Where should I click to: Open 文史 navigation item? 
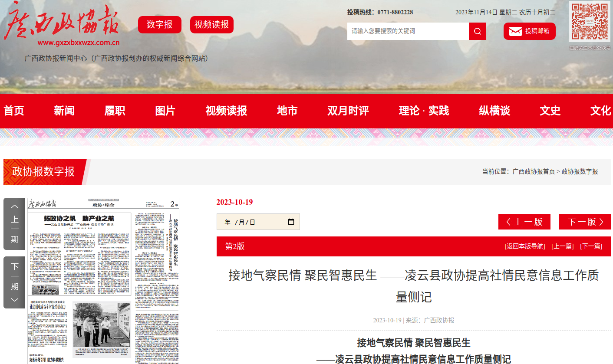(x=550, y=111)
